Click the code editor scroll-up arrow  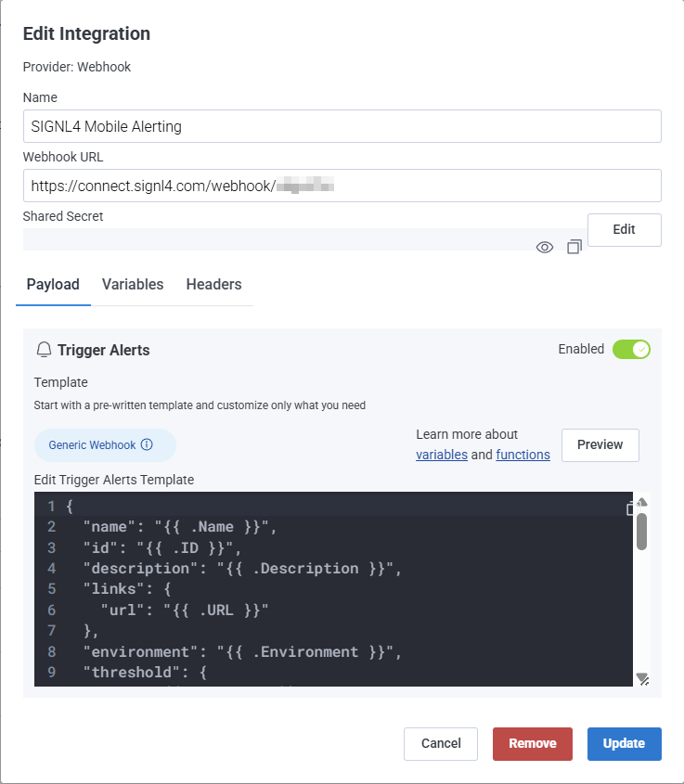point(641,502)
